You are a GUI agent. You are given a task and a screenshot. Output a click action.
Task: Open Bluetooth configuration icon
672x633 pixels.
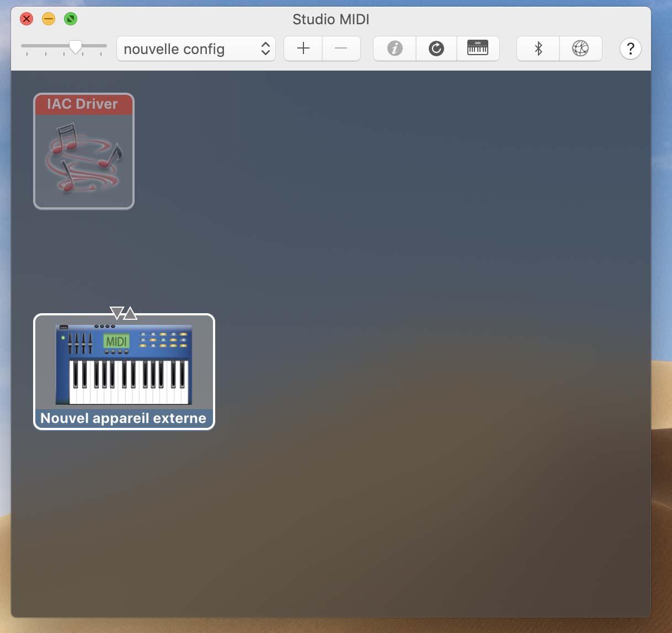(538, 49)
